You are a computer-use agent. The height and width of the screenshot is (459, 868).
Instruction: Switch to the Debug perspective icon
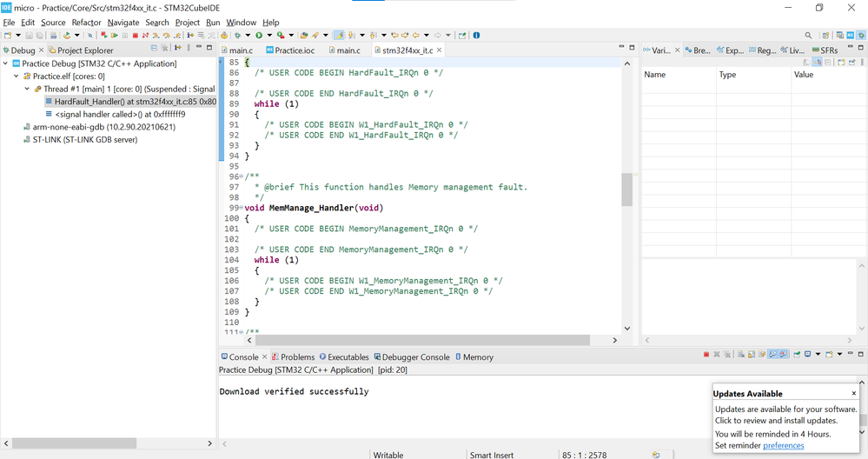[x=861, y=35]
